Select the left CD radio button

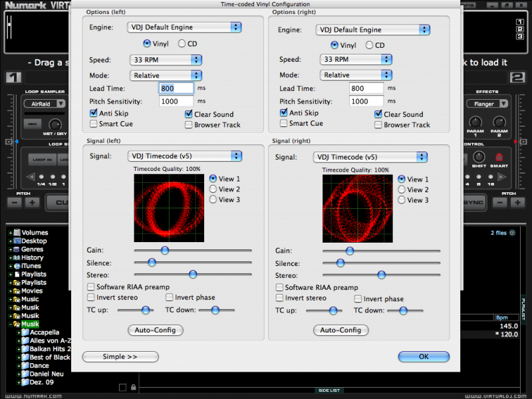182,43
